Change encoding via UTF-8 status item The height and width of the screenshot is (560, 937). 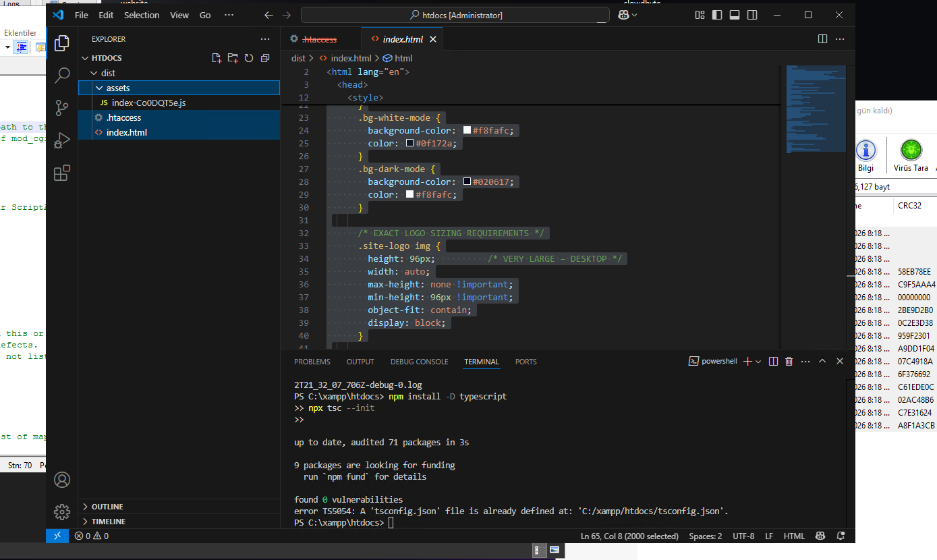click(743, 536)
